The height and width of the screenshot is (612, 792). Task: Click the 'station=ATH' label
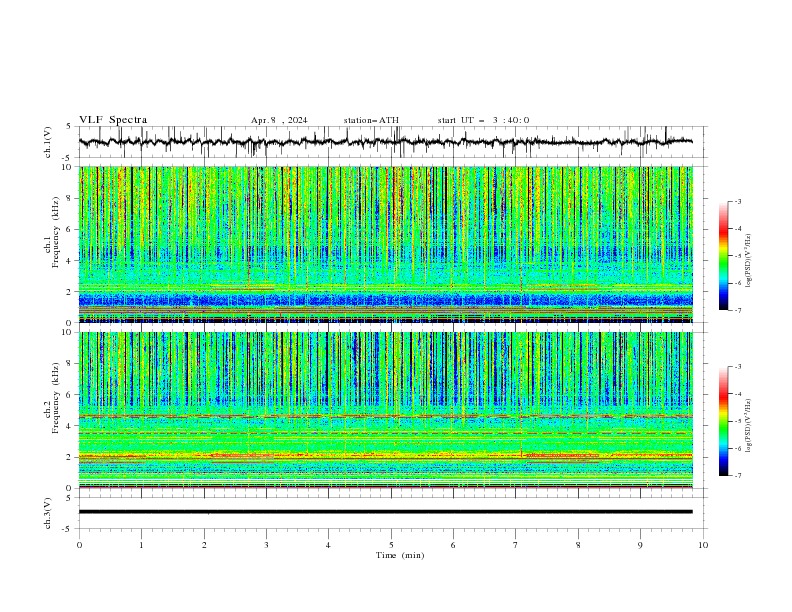tap(371, 120)
